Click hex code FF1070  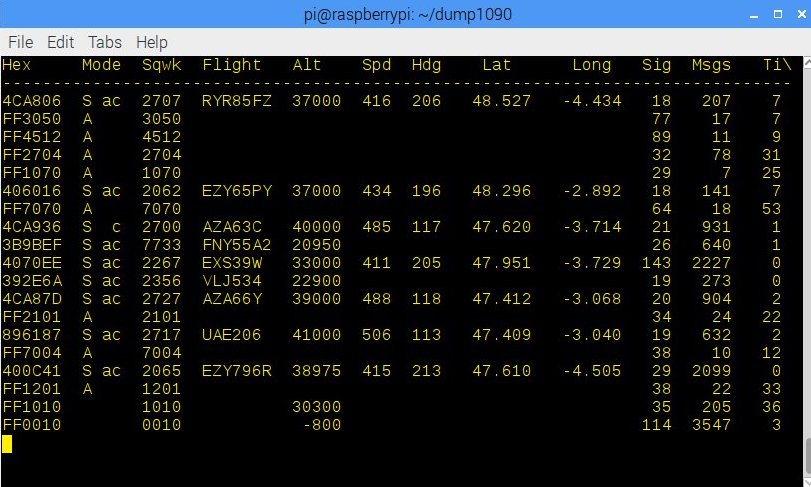point(32,173)
